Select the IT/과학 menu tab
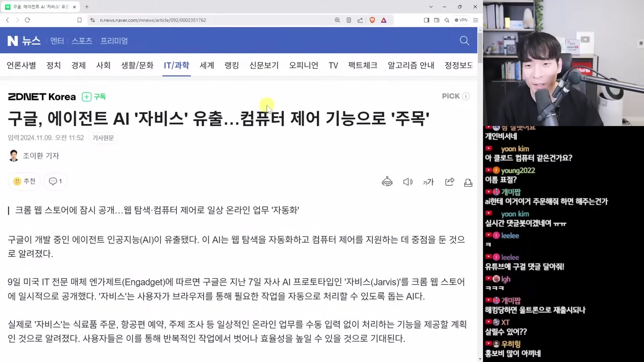 (176, 65)
